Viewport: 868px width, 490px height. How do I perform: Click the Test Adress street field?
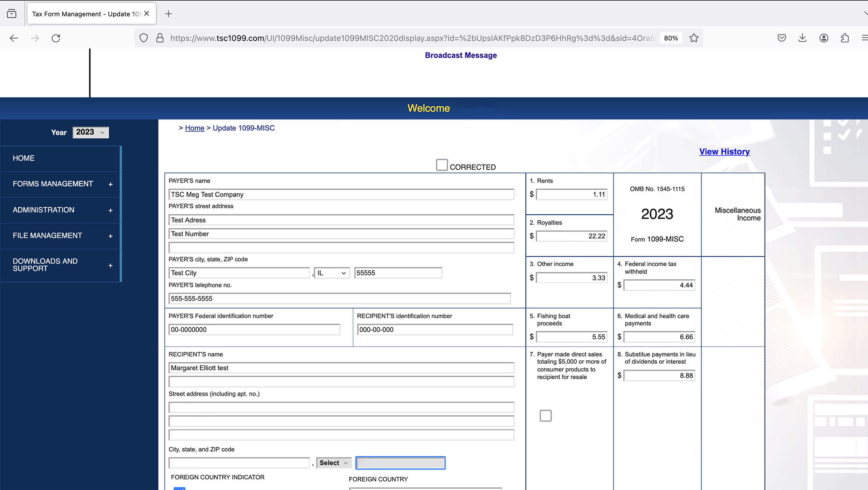(x=341, y=220)
